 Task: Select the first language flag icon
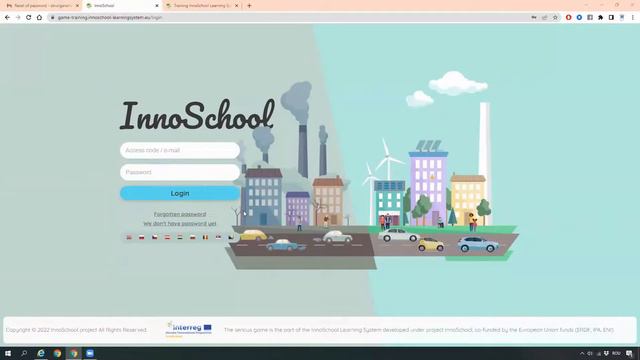coord(129,237)
